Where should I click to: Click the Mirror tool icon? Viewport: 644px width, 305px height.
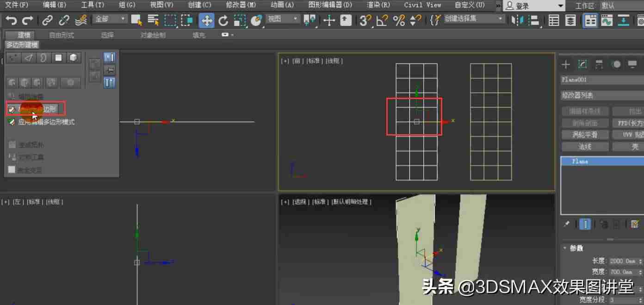tap(517, 20)
